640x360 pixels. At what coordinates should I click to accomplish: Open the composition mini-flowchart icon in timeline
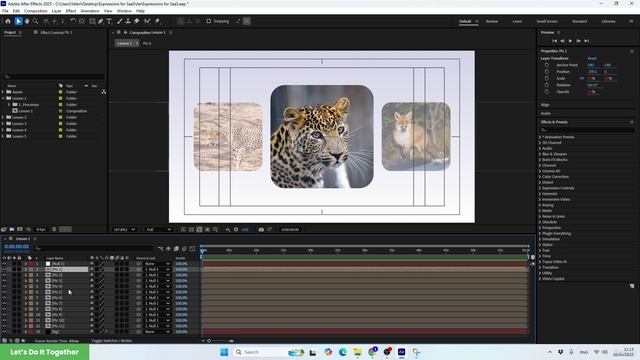[x=160, y=249]
